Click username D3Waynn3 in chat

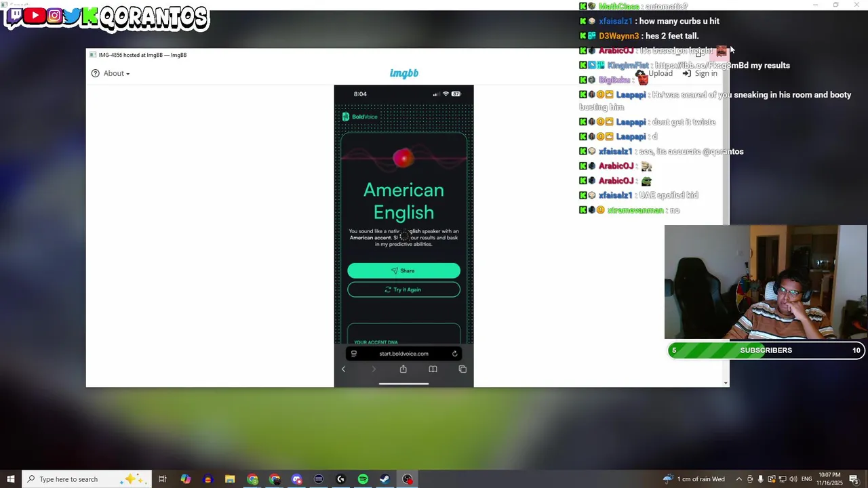[618, 36]
